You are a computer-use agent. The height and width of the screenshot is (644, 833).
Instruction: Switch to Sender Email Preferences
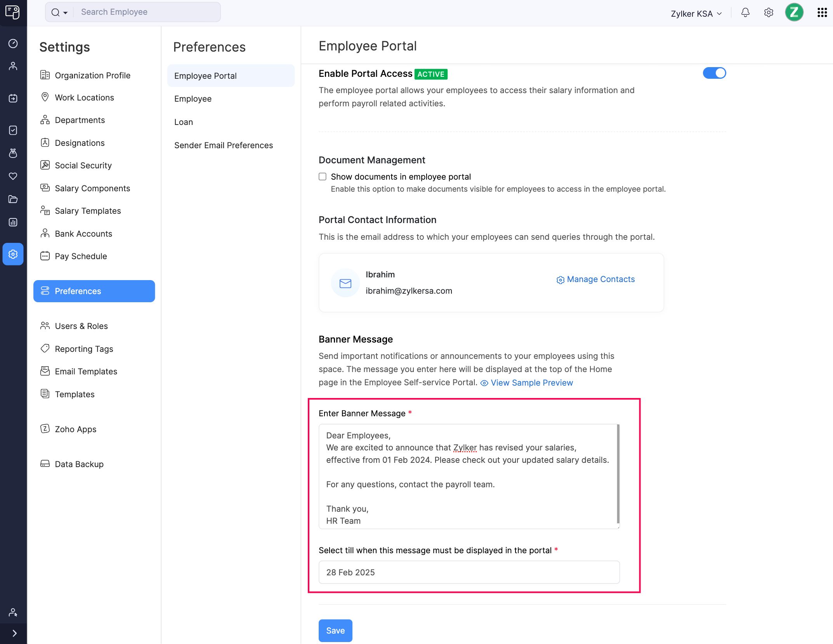click(x=224, y=145)
